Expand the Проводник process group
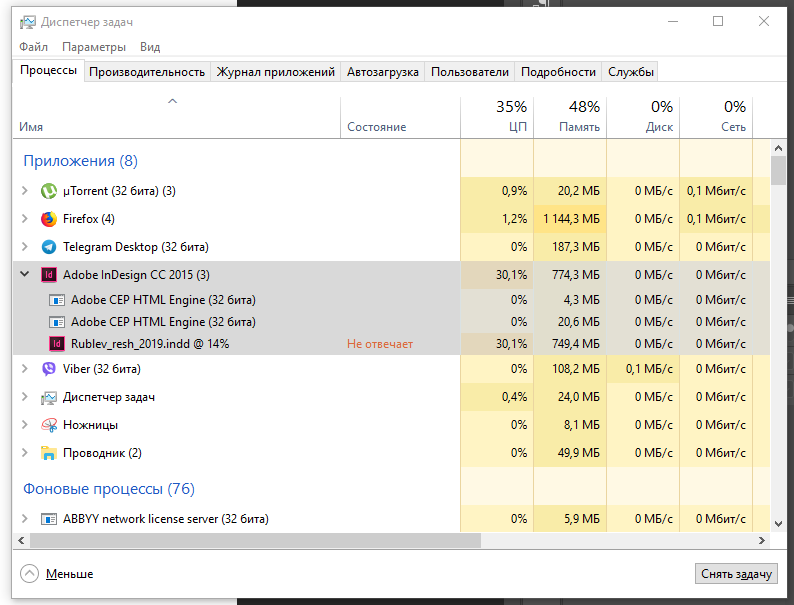This screenshot has width=794, height=605. [24, 453]
